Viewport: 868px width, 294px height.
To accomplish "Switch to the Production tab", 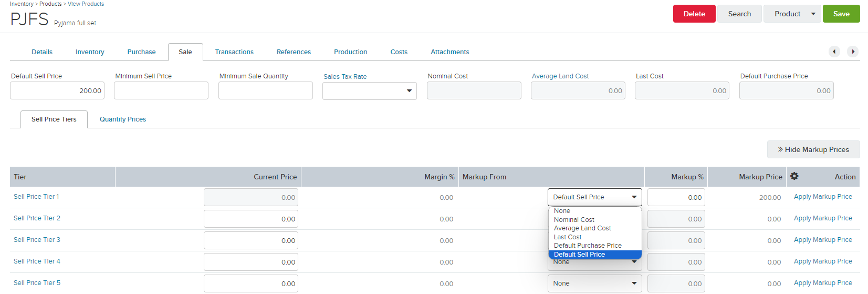I will (x=351, y=52).
